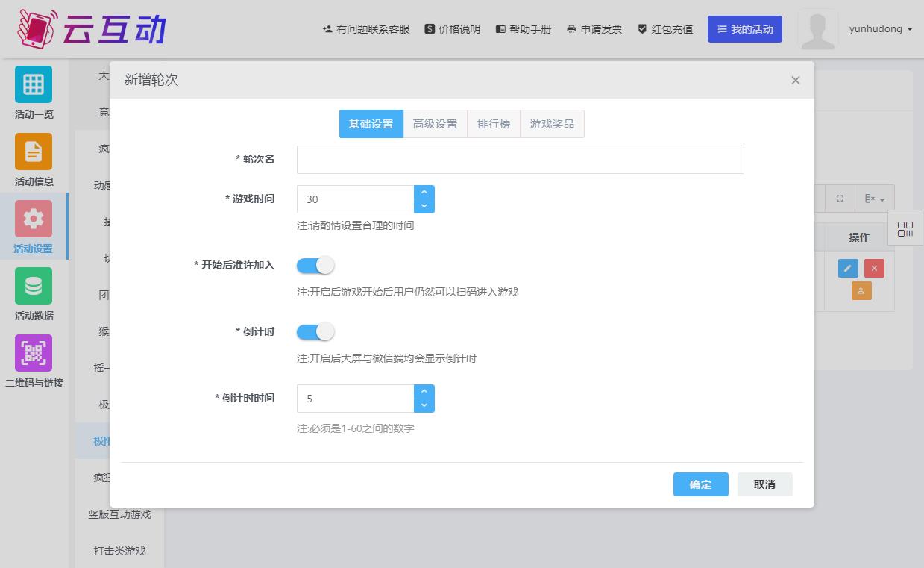Open the 二维码与链接 QR icon

(34, 353)
